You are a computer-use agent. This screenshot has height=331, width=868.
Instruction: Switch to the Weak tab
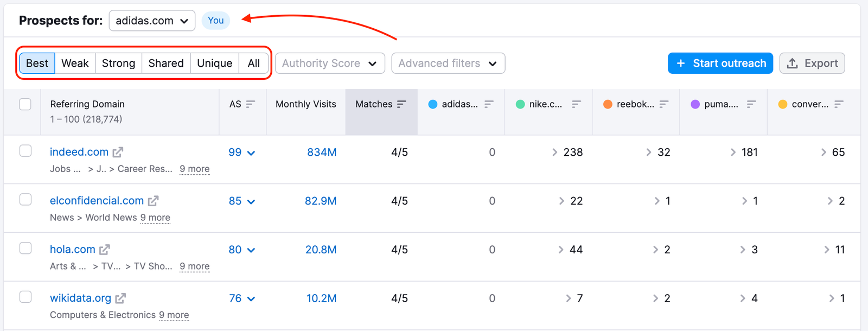point(75,63)
